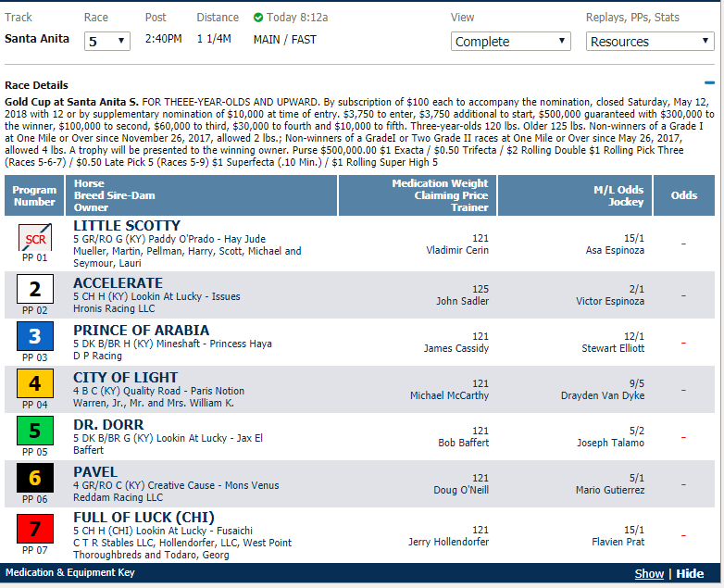724x588 pixels.
Task: Click the Medication & Equipment Key label
Action: [69, 573]
